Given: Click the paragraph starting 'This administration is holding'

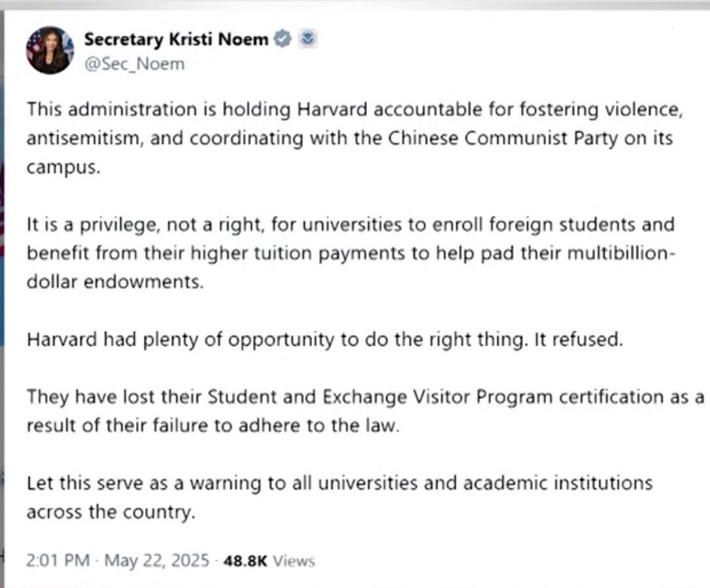Looking at the screenshot, I should [353, 138].
